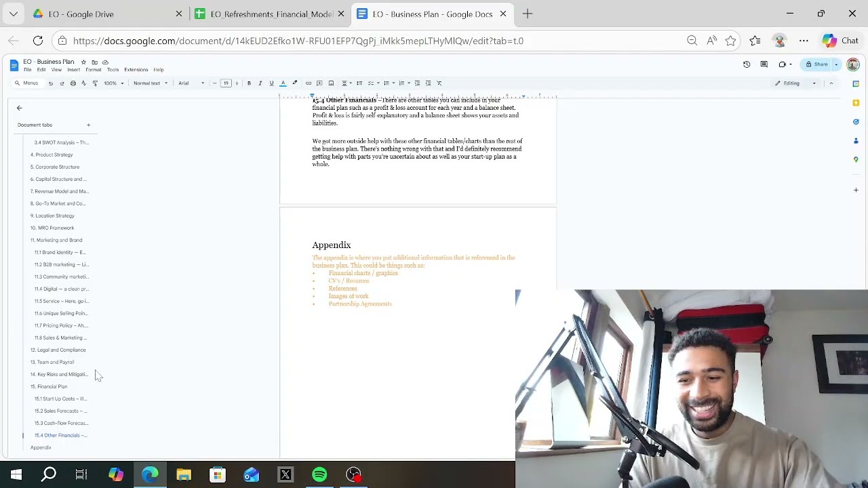Click the Share button
The height and width of the screenshot is (488, 868).
pos(816,64)
